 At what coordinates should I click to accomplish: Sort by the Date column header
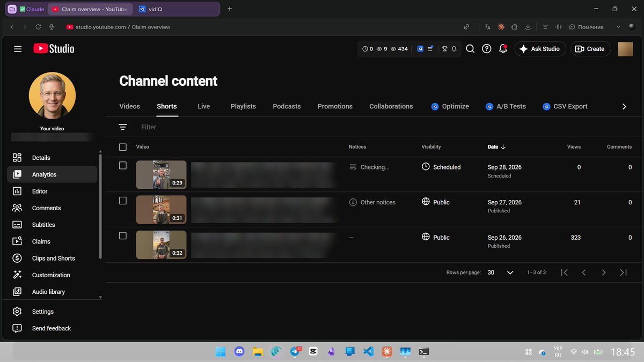496,147
